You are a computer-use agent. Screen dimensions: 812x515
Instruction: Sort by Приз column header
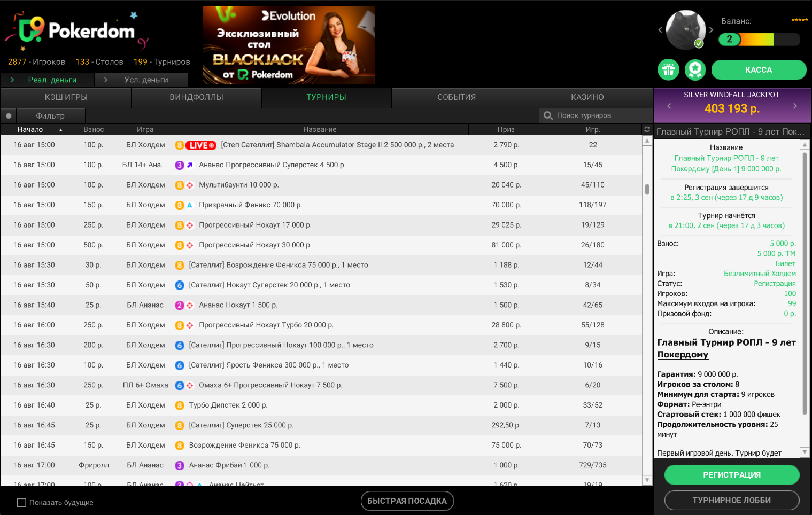(x=506, y=130)
